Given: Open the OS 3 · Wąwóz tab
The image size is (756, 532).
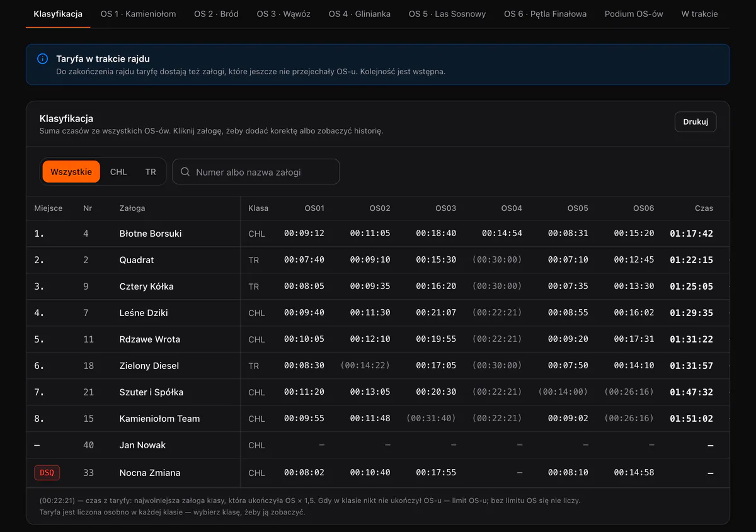Looking at the screenshot, I should pyautogui.click(x=283, y=14).
